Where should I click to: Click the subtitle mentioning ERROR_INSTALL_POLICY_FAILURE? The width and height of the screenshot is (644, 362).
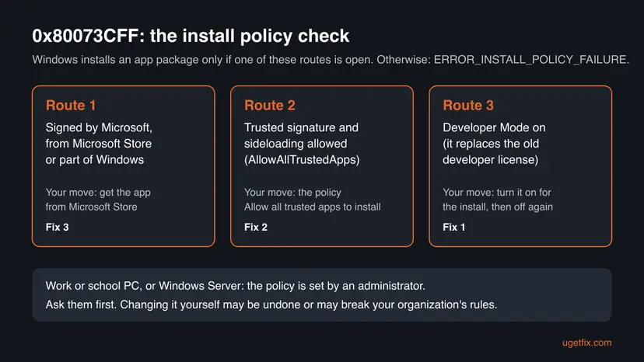coord(331,60)
